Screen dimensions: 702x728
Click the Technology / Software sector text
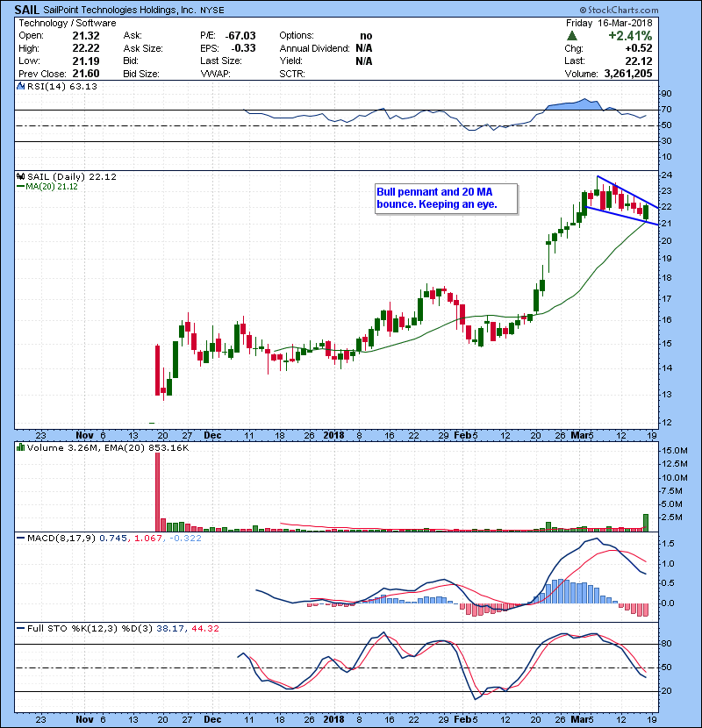click(x=68, y=23)
